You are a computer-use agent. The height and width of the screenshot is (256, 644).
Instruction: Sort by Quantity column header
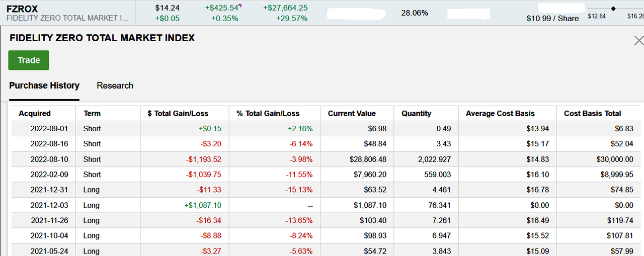416,114
